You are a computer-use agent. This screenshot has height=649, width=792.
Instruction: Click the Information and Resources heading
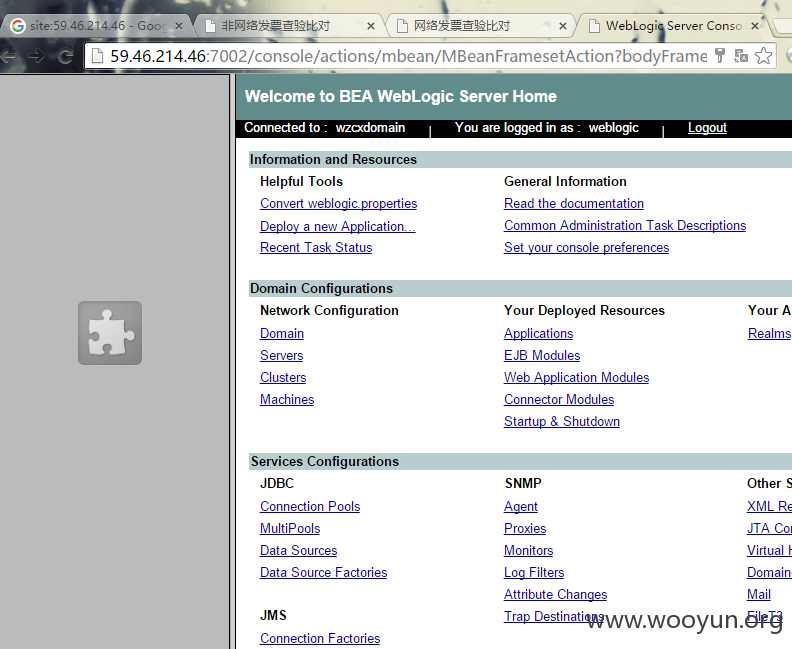point(333,160)
